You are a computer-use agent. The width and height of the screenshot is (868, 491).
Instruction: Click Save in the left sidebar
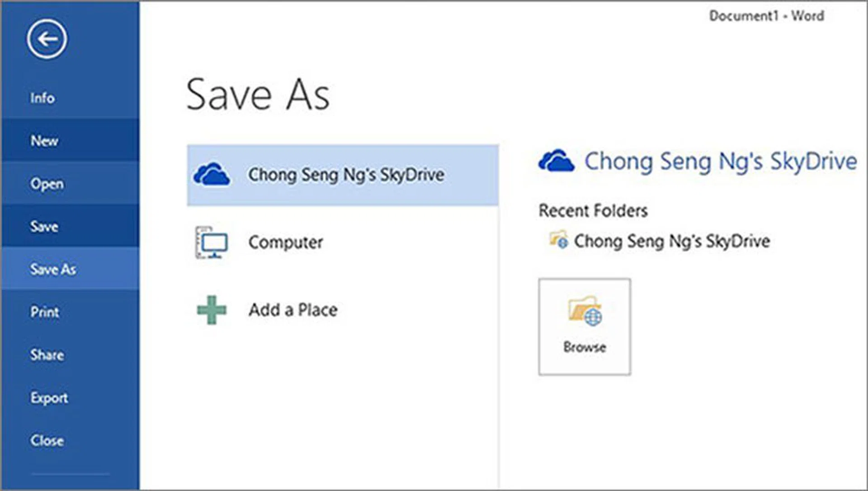point(44,226)
